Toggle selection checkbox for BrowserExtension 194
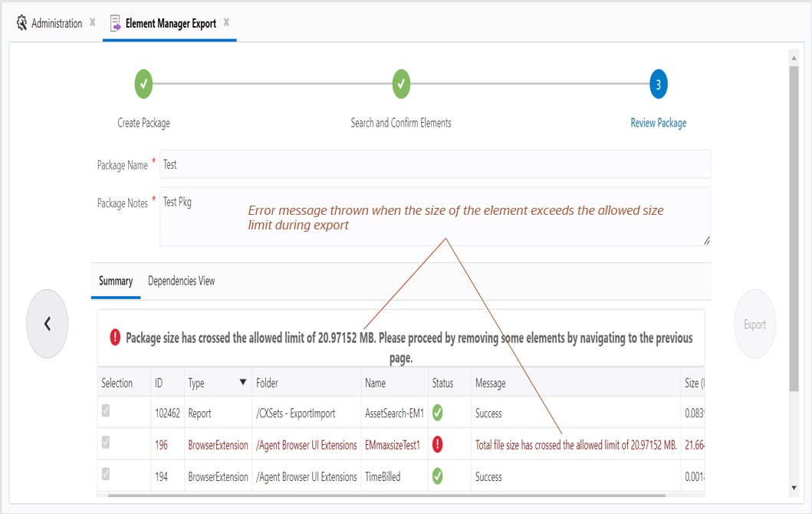 (106, 473)
